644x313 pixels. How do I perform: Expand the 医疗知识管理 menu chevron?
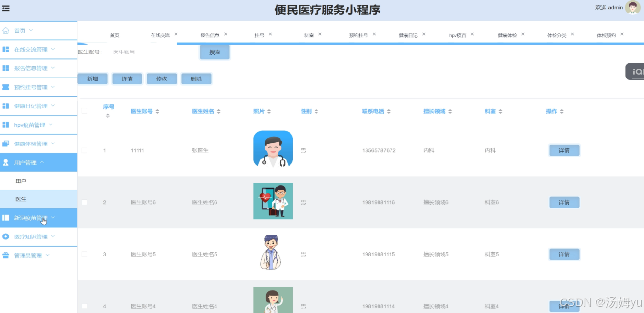click(x=53, y=236)
